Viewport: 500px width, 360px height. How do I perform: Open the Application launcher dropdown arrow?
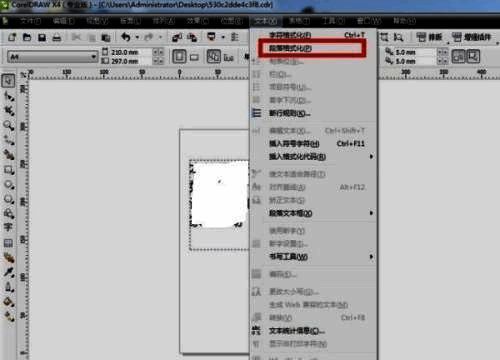223,37
